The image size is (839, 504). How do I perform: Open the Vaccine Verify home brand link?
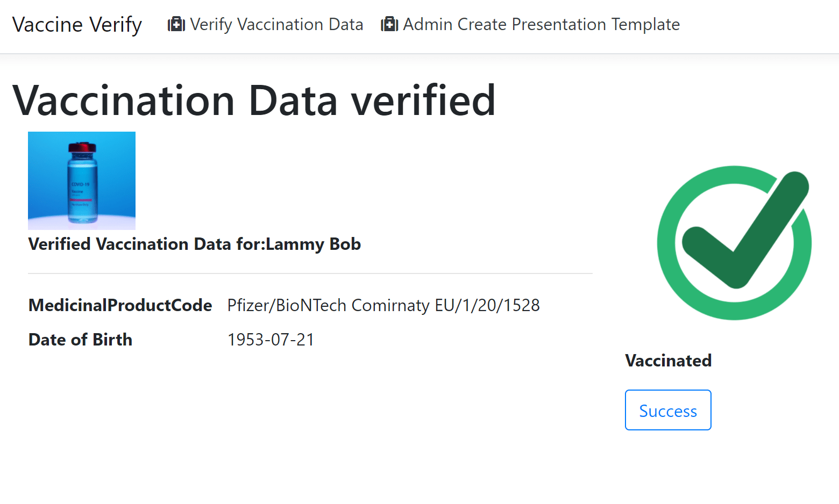tap(77, 25)
